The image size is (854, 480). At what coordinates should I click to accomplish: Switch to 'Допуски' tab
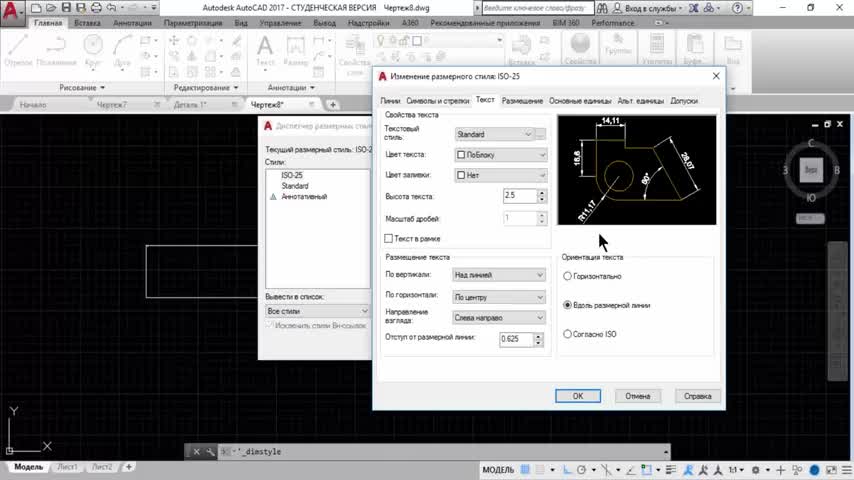[x=684, y=101]
